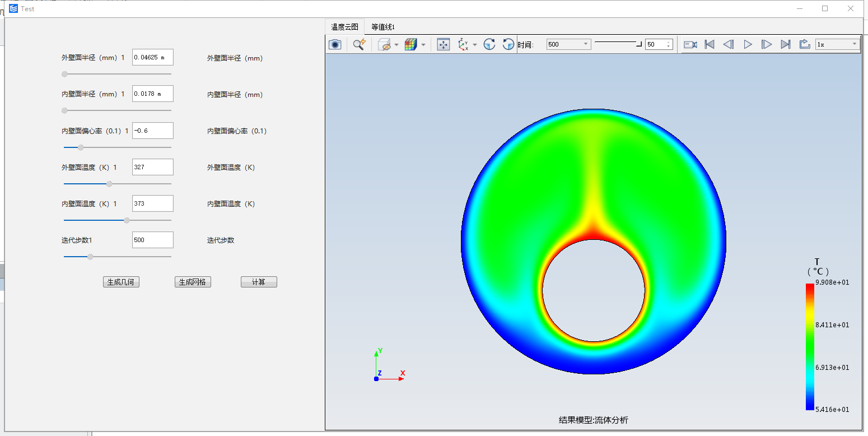Screen dimensions: 868x436
Task: Click the 内壁面温度（K）1 label
Action: click(x=90, y=204)
